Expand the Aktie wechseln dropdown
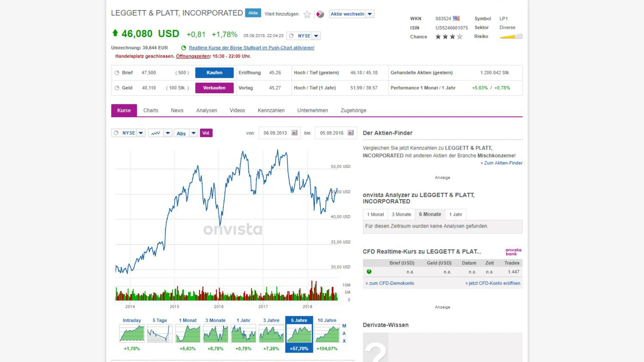Viewport: 644px width, 362px height. [370, 14]
